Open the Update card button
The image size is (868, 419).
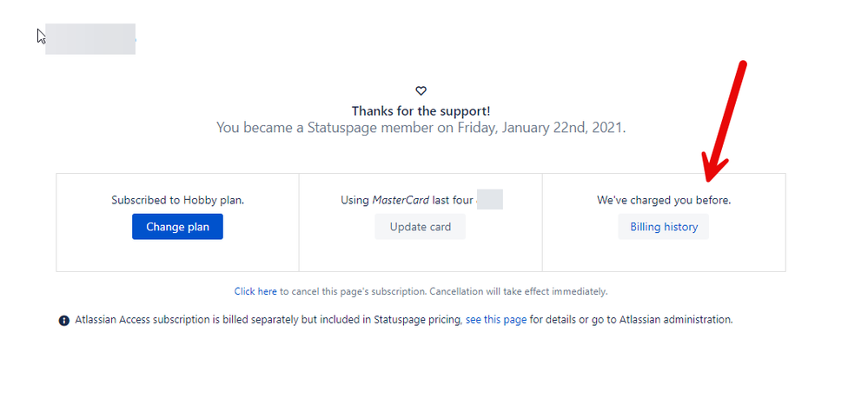(x=421, y=227)
